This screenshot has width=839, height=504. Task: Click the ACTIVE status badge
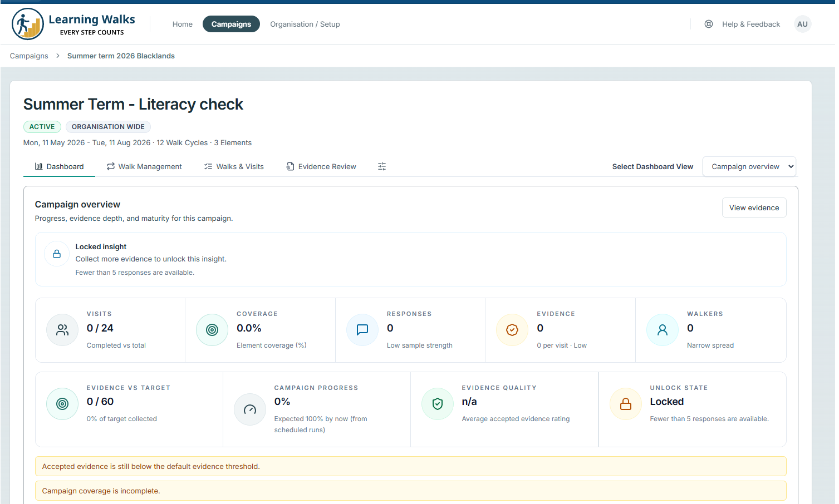coord(42,127)
